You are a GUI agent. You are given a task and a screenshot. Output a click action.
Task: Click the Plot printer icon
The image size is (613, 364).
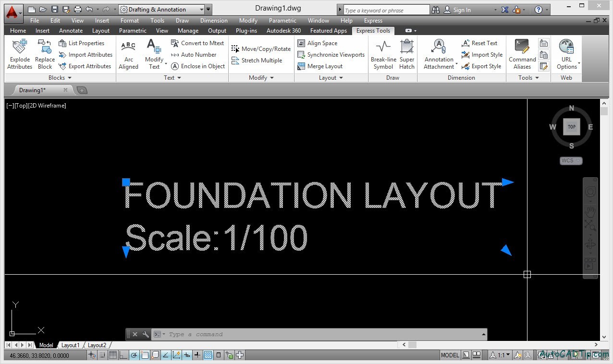pyautogui.click(x=78, y=10)
